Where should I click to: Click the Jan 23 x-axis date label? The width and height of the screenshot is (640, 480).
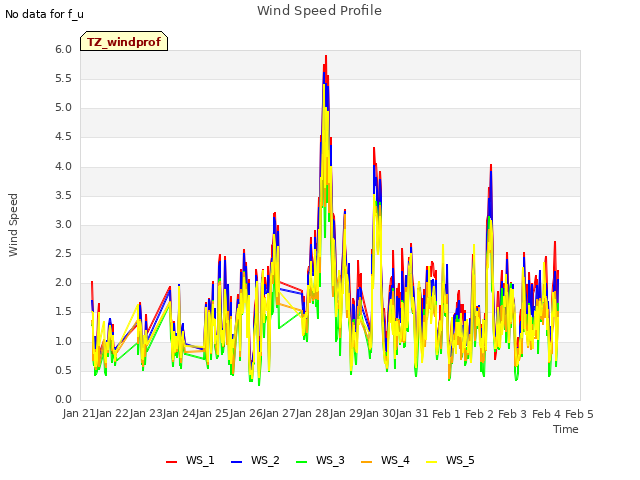[146, 413]
